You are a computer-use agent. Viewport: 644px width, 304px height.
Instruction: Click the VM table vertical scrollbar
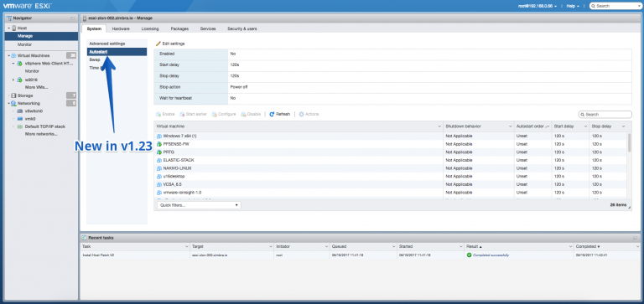(629, 143)
